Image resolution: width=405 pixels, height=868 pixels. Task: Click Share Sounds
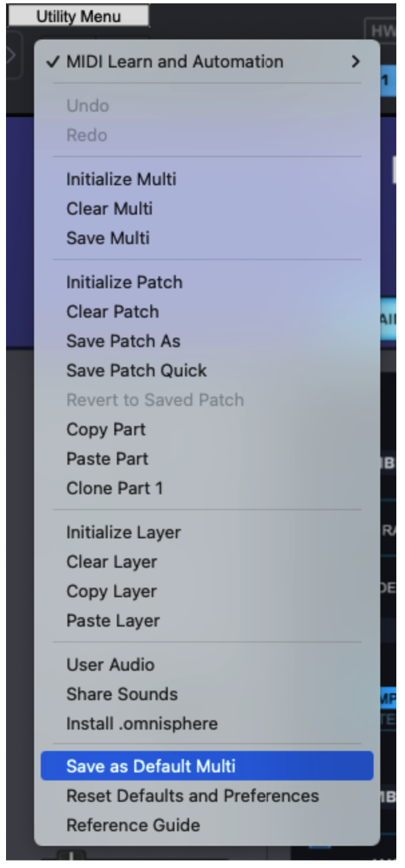click(122, 694)
